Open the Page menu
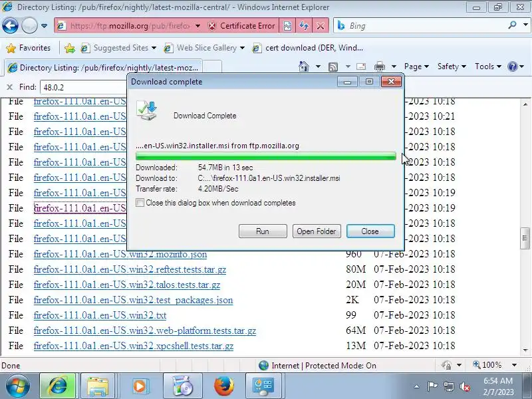Image resolution: width=532 pixels, height=399 pixels. pos(417,66)
